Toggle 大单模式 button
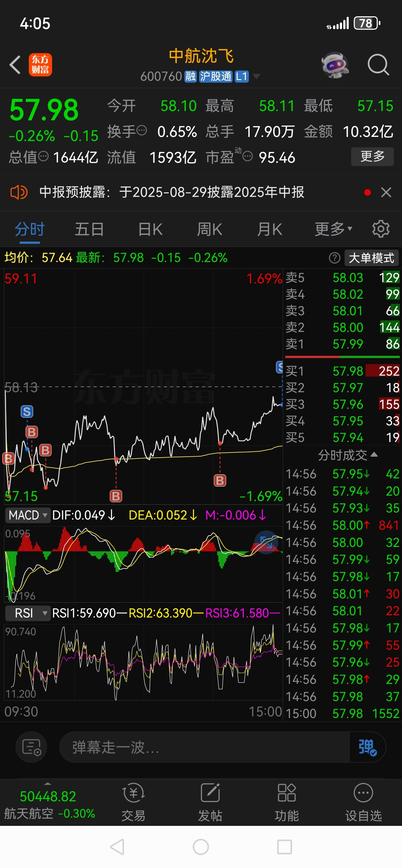Image resolution: width=402 pixels, height=868 pixels. pyautogui.click(x=371, y=258)
